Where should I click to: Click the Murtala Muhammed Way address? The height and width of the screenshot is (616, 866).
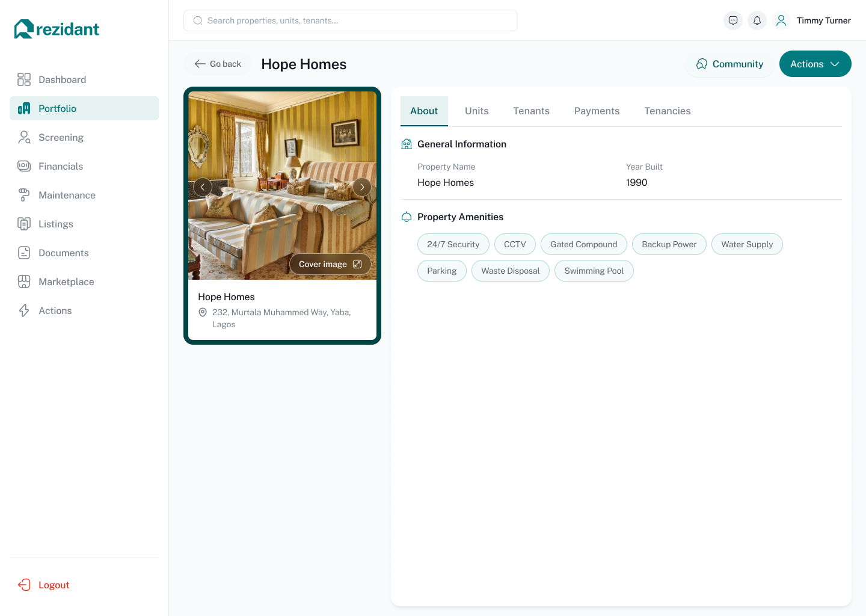[x=281, y=318]
